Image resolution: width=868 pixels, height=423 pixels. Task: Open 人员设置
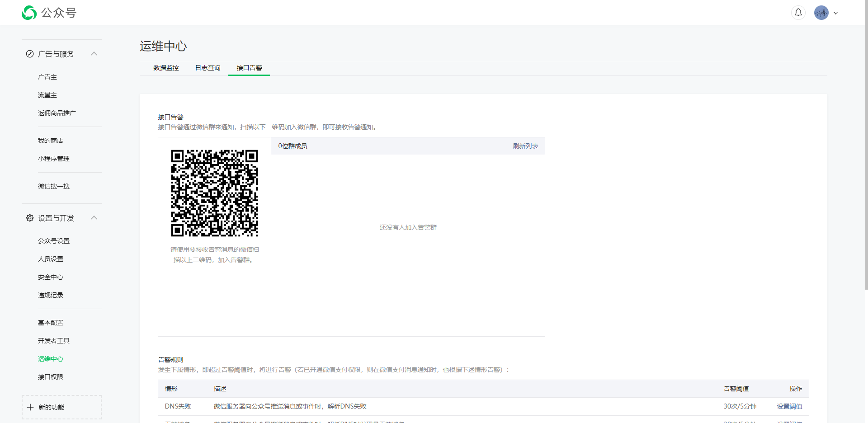(51, 259)
